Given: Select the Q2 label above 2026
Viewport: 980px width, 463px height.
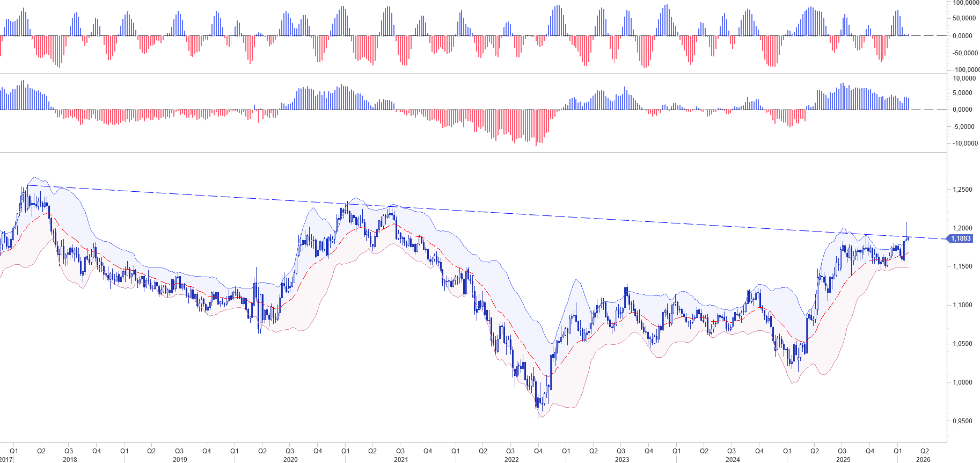Looking at the screenshot, I should (925, 451).
